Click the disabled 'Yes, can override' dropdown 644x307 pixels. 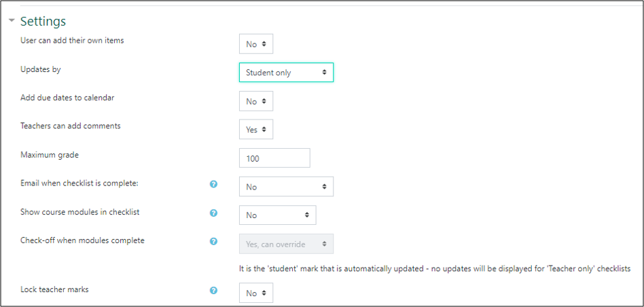point(286,244)
